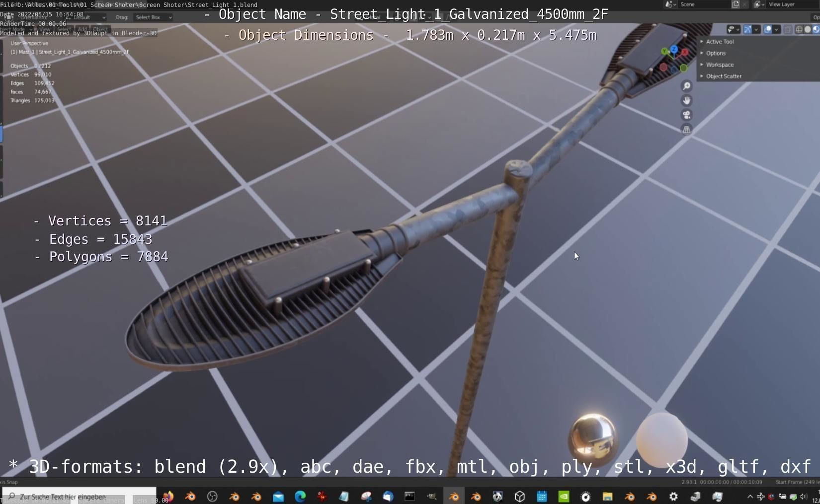Expand the Active Tool panel

coord(720,42)
